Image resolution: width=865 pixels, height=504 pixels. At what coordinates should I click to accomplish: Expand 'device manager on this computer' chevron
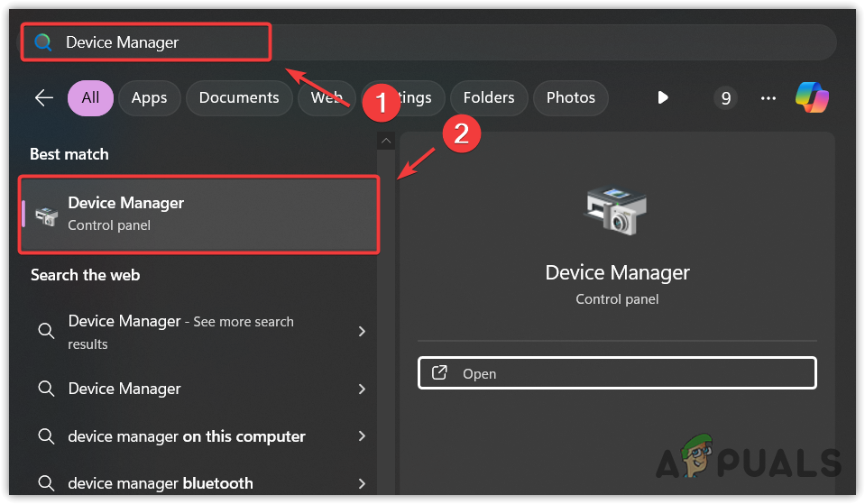pos(362,436)
